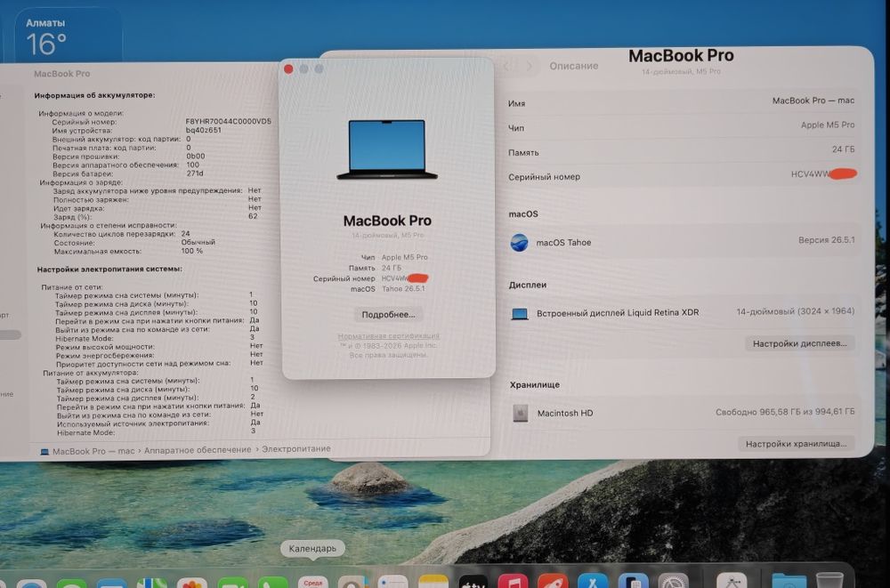Select device name bq40z651
Image resolution: width=890 pixels, height=588 pixels.
tap(203, 130)
